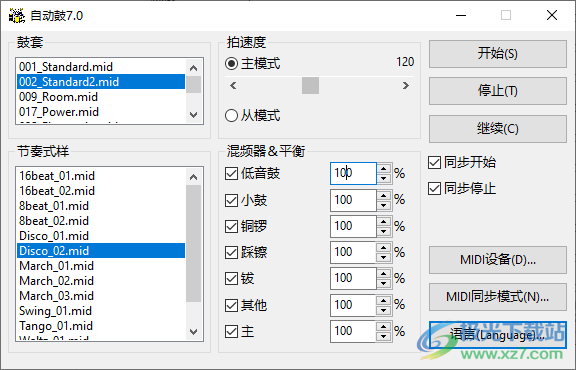
Task: Toggle 钹 checkbox
Action: coord(231,279)
